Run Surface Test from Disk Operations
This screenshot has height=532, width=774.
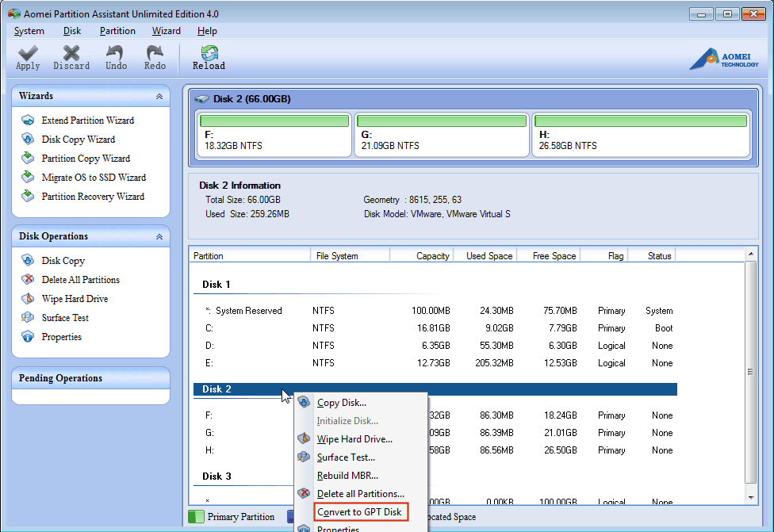[x=65, y=318]
